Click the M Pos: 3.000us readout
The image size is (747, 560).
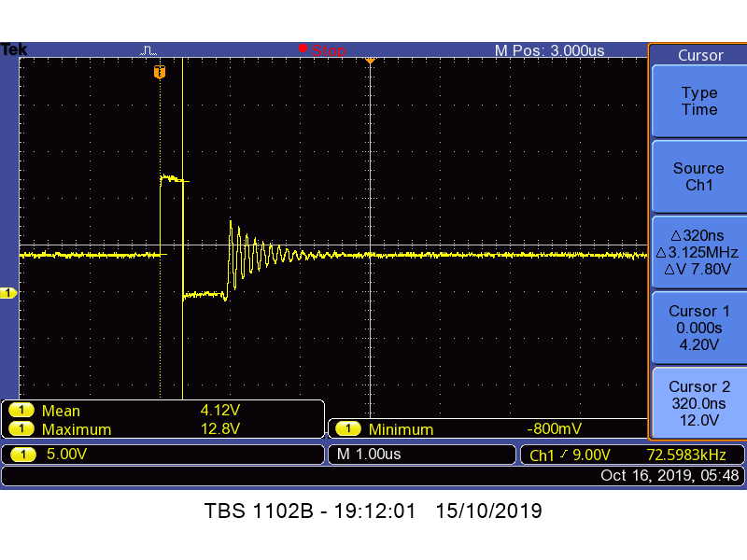549,50
